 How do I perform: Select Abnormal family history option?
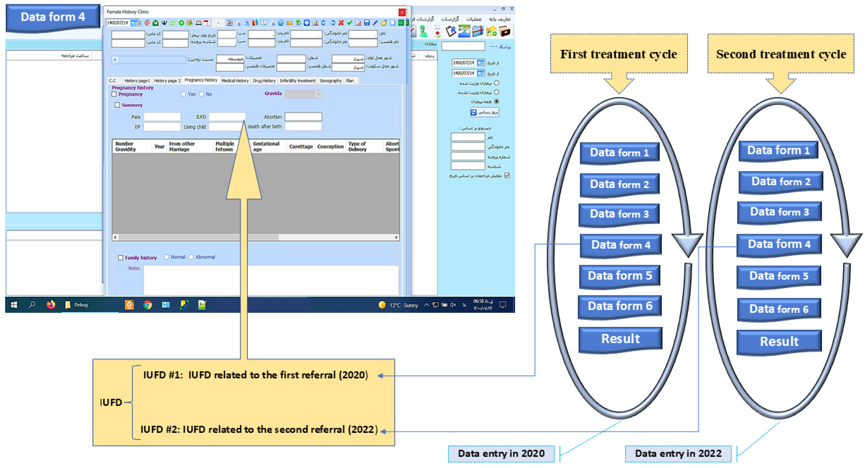coord(191,257)
